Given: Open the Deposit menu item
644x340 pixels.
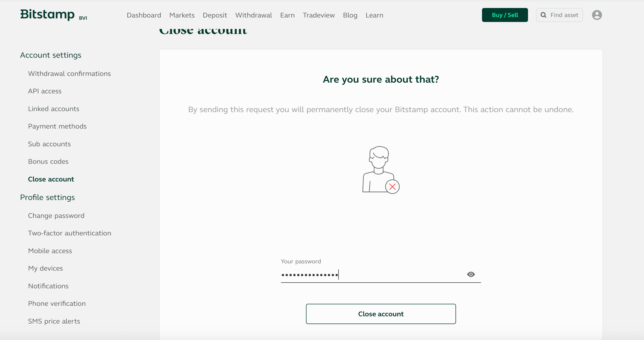Looking at the screenshot, I should click(x=215, y=15).
